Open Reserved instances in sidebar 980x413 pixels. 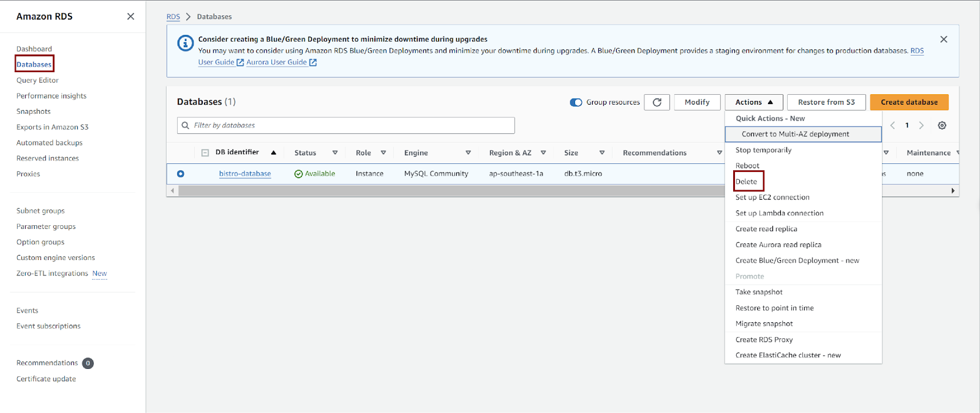click(x=48, y=158)
